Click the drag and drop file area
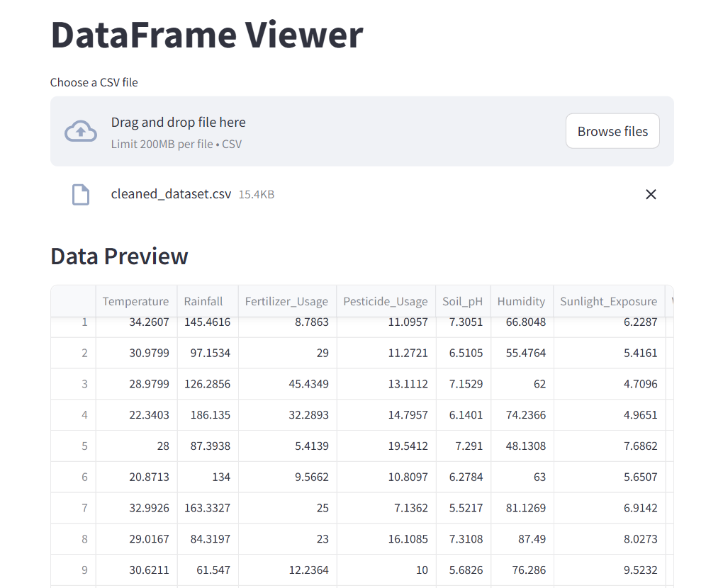723x588 pixels. click(362, 131)
